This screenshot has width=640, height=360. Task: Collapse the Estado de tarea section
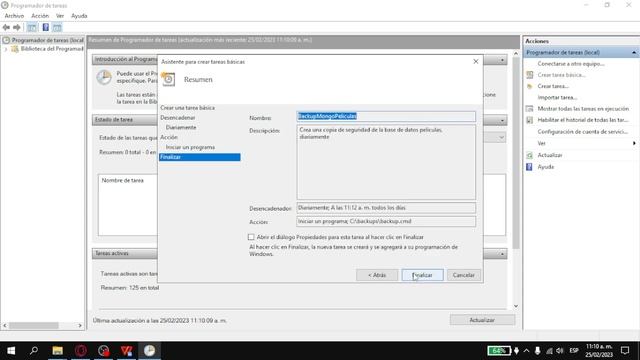click(502, 120)
